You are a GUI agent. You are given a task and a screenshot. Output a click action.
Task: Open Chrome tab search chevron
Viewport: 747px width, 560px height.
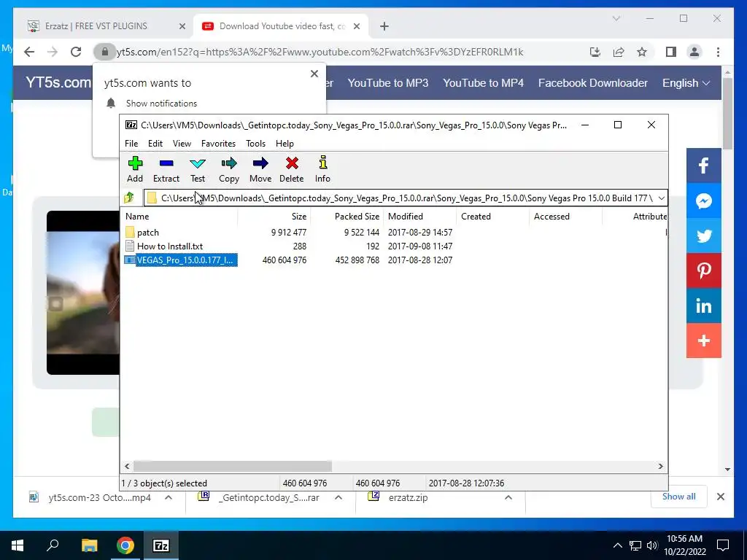click(x=616, y=18)
